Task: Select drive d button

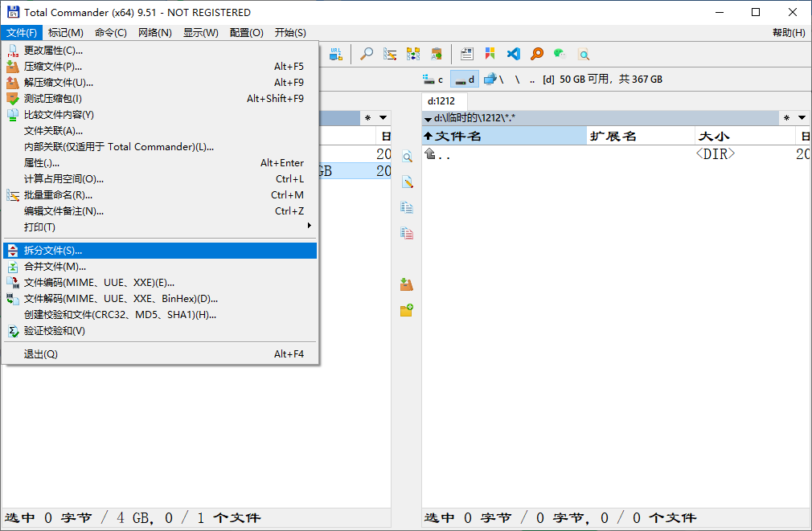Action: 465,80
